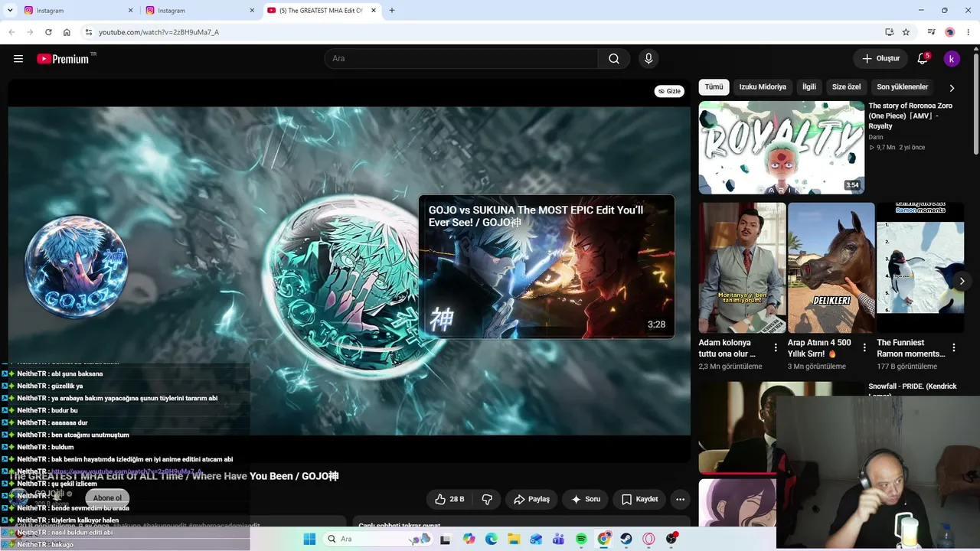The width and height of the screenshot is (980, 551).
Task: Like the video with thumbs-up
Action: (450, 499)
